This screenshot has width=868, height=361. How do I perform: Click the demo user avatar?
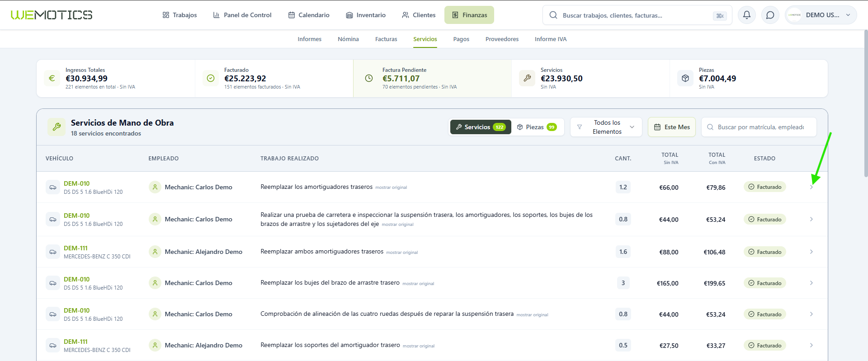[x=794, y=15]
